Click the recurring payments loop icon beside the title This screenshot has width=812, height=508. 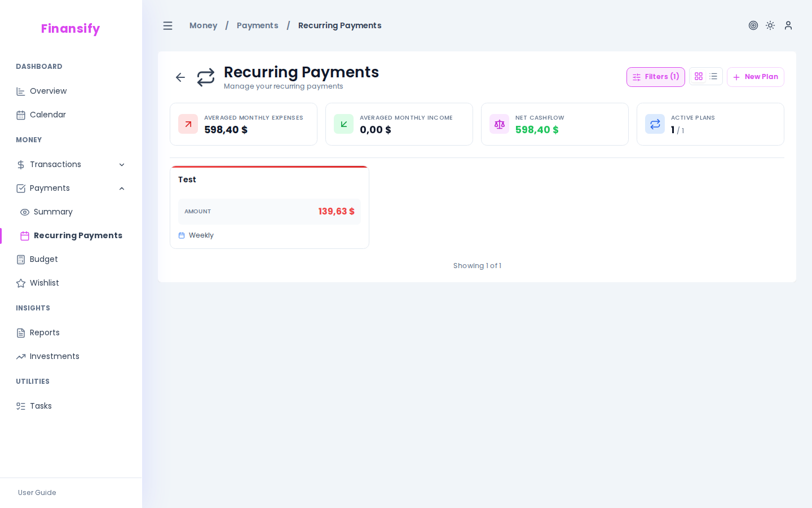(206, 77)
